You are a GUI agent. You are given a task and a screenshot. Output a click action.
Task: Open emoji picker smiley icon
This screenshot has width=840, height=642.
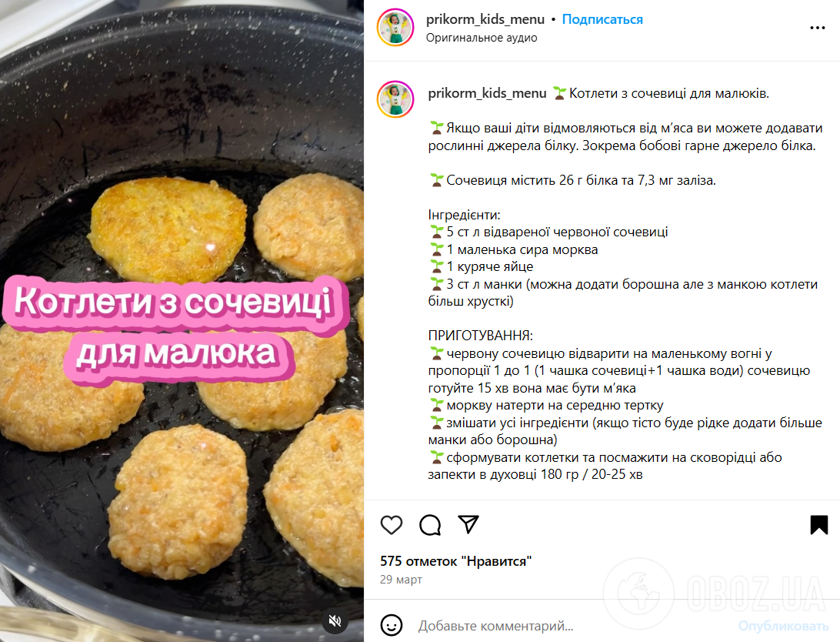pos(391,625)
